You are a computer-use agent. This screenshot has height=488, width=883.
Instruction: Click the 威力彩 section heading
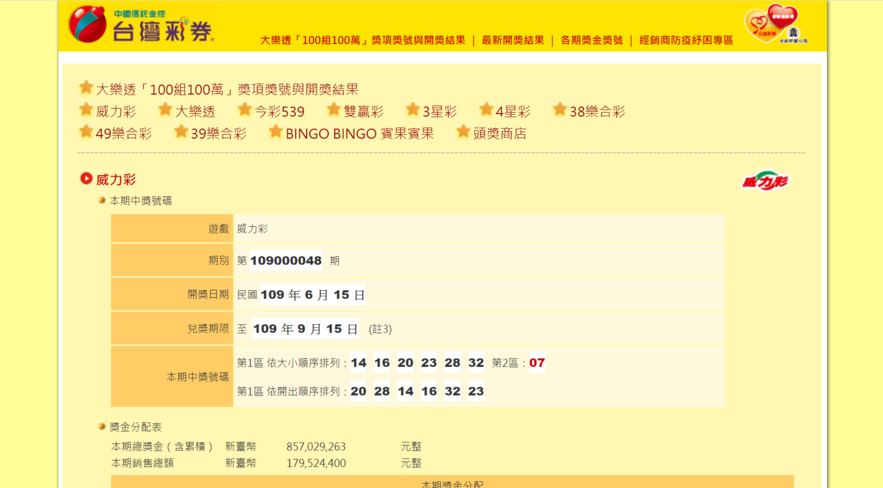coord(116,180)
